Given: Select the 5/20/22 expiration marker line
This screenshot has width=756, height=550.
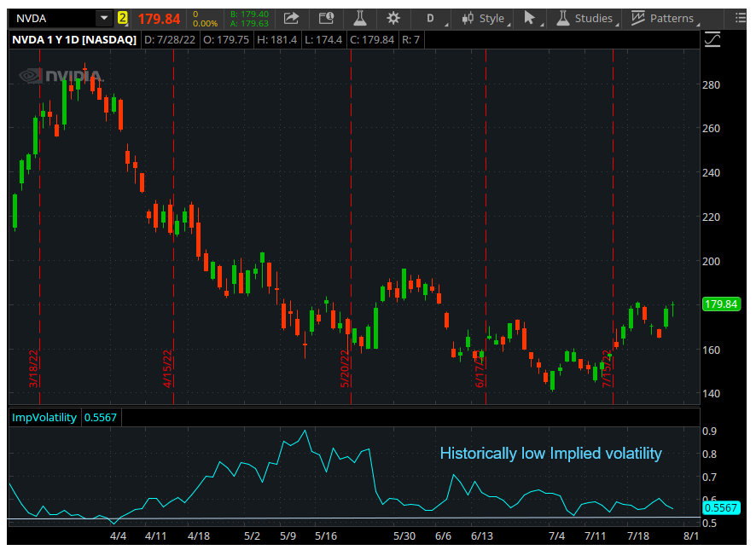Looking at the screenshot, I should click(x=351, y=227).
